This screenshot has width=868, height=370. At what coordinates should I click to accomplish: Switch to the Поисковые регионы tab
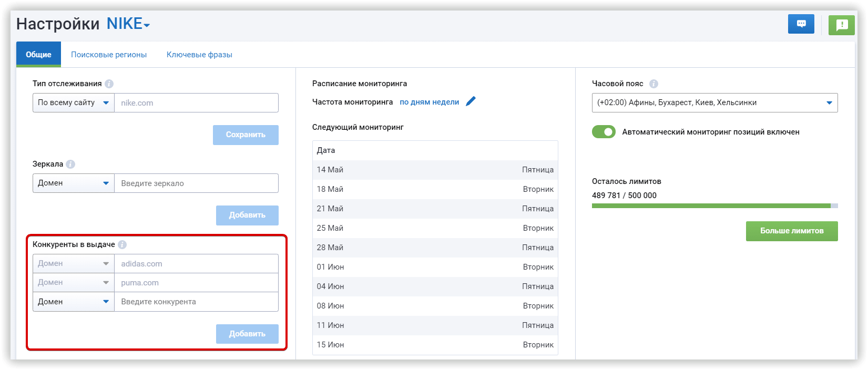(109, 55)
